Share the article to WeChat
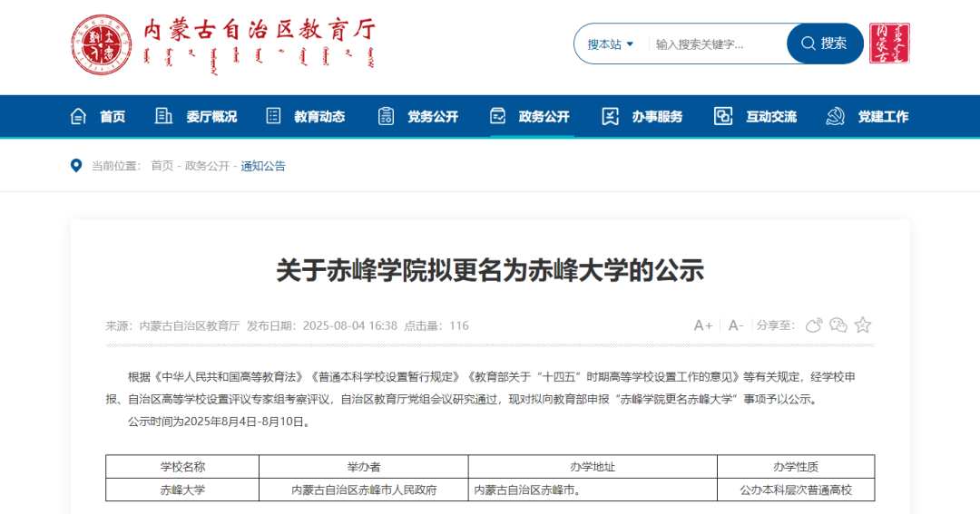Image resolution: width=980 pixels, height=514 pixels. pos(838,325)
